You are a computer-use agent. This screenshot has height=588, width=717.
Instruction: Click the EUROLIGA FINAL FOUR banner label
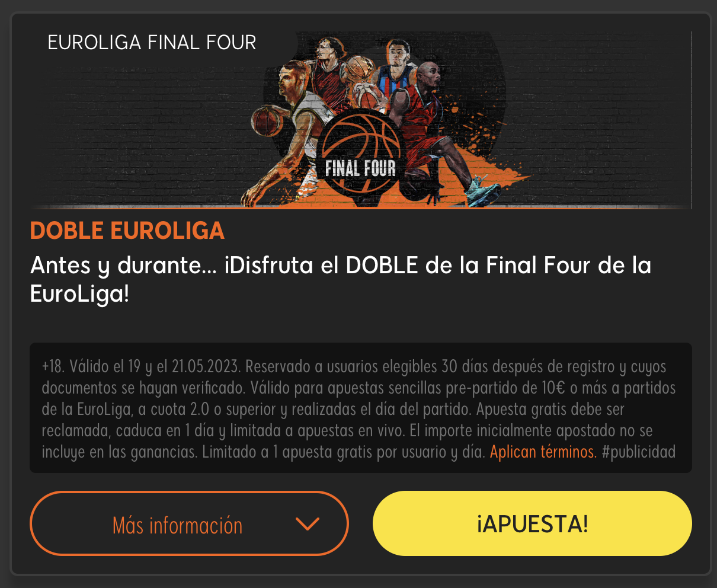tap(152, 43)
